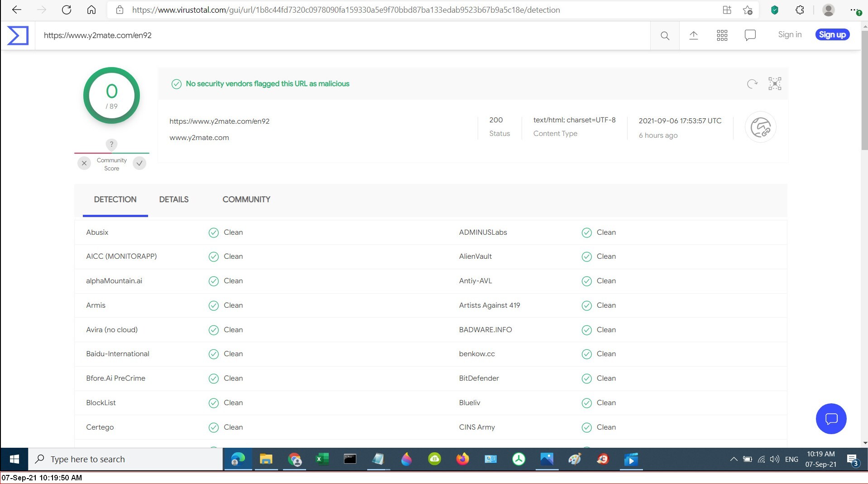The height and width of the screenshot is (484, 868).
Task: Click the search magnifier icon
Action: [x=664, y=35]
